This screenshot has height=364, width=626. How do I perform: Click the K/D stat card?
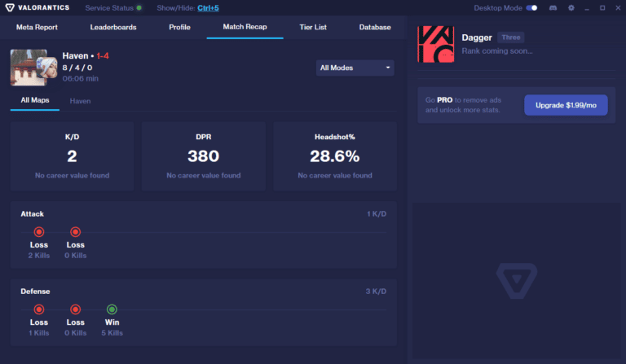click(72, 156)
